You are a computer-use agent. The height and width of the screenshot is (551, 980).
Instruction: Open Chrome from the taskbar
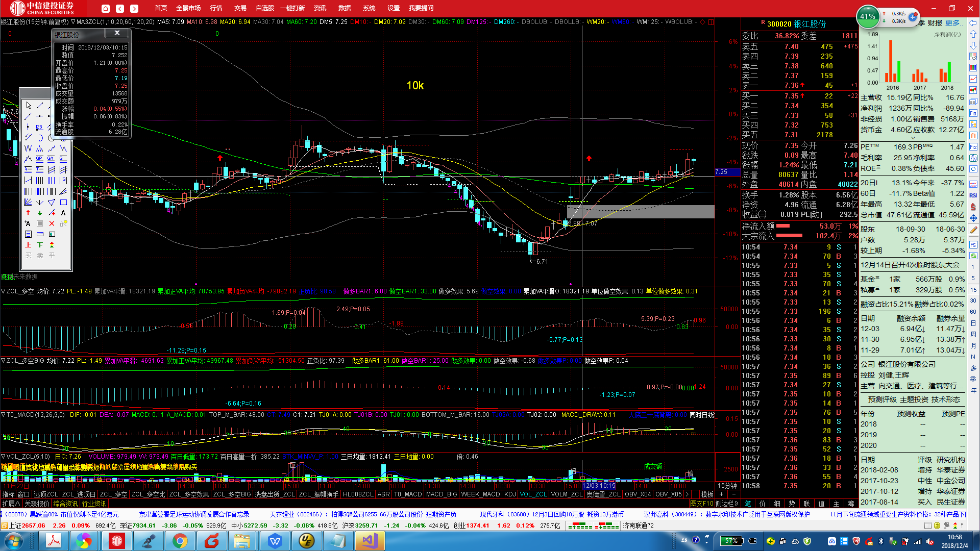click(x=180, y=541)
